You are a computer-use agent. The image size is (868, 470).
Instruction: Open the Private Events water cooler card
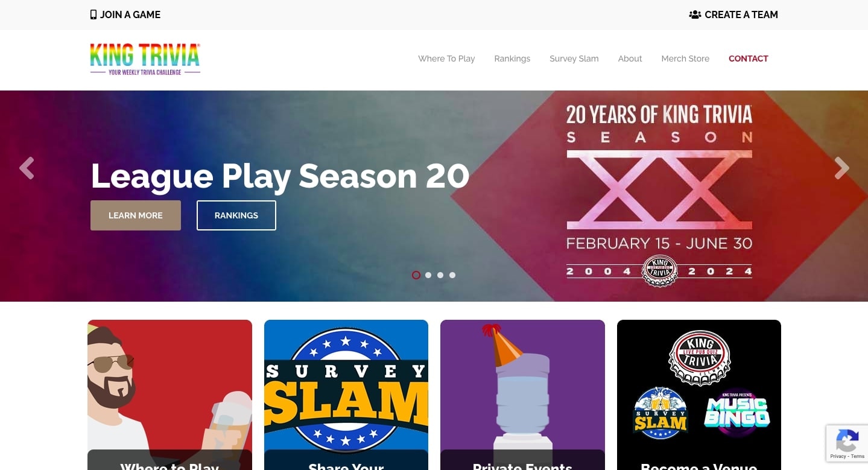[522, 395]
